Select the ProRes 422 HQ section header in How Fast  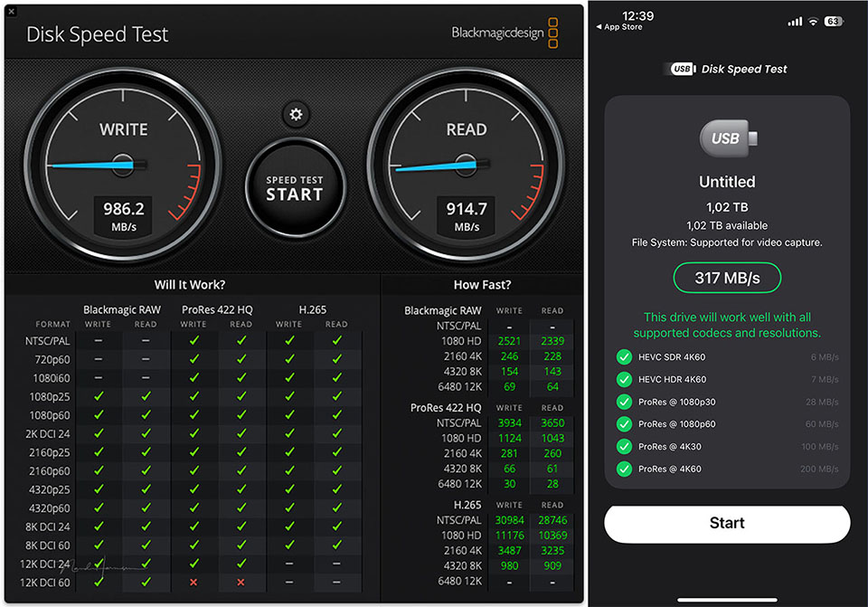tap(446, 408)
